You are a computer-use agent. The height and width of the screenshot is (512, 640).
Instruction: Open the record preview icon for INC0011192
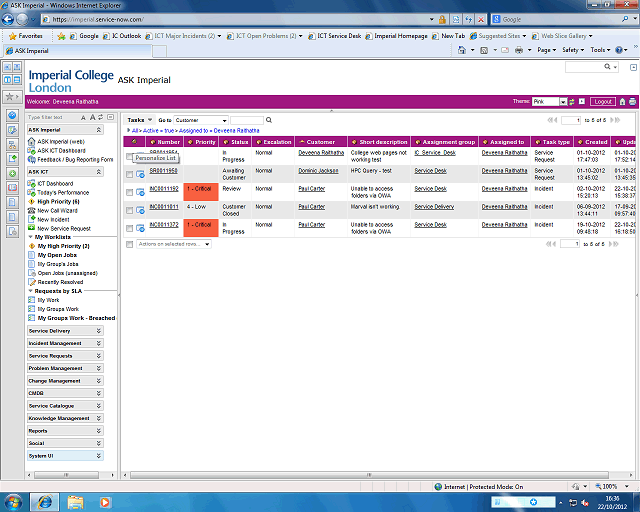(140, 190)
